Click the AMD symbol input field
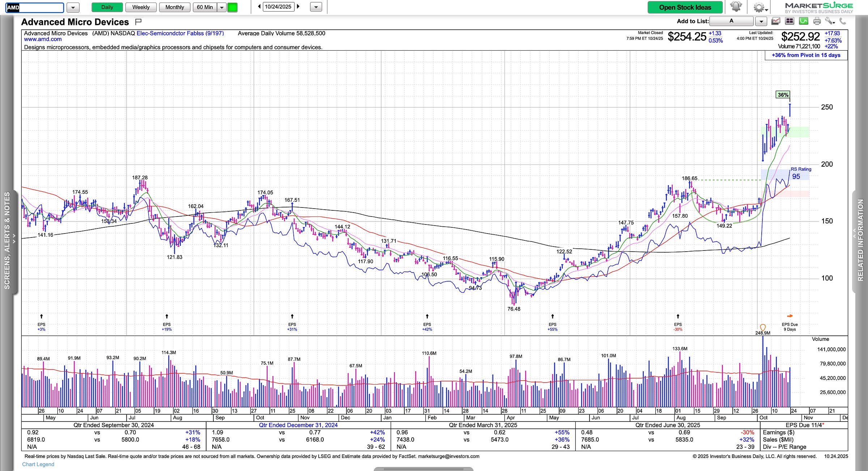 pyautogui.click(x=34, y=7)
